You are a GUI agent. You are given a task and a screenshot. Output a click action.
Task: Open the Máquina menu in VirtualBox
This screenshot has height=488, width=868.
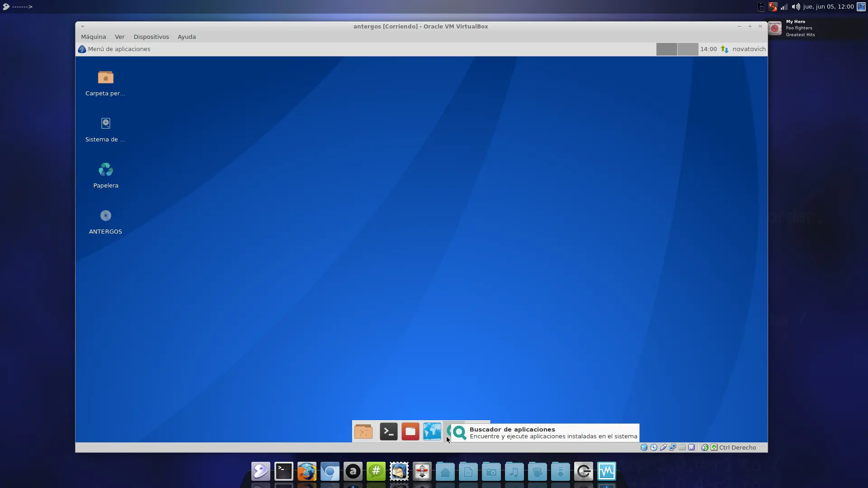[93, 37]
